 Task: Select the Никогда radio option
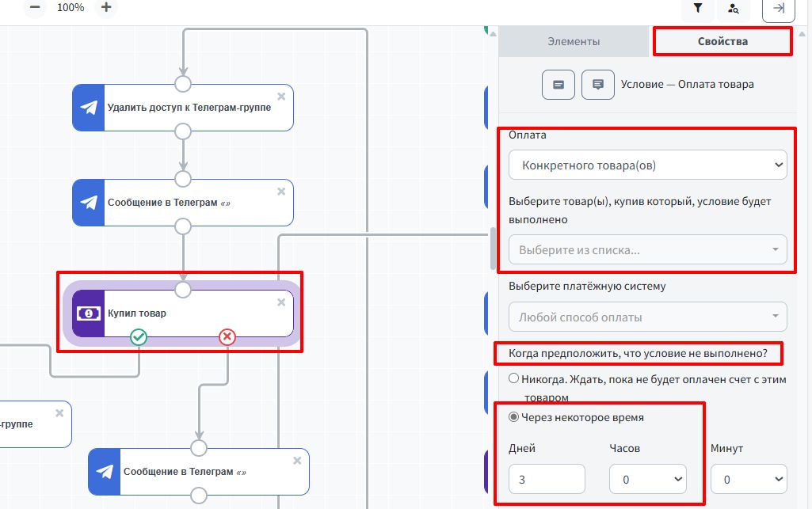pyautogui.click(x=513, y=378)
